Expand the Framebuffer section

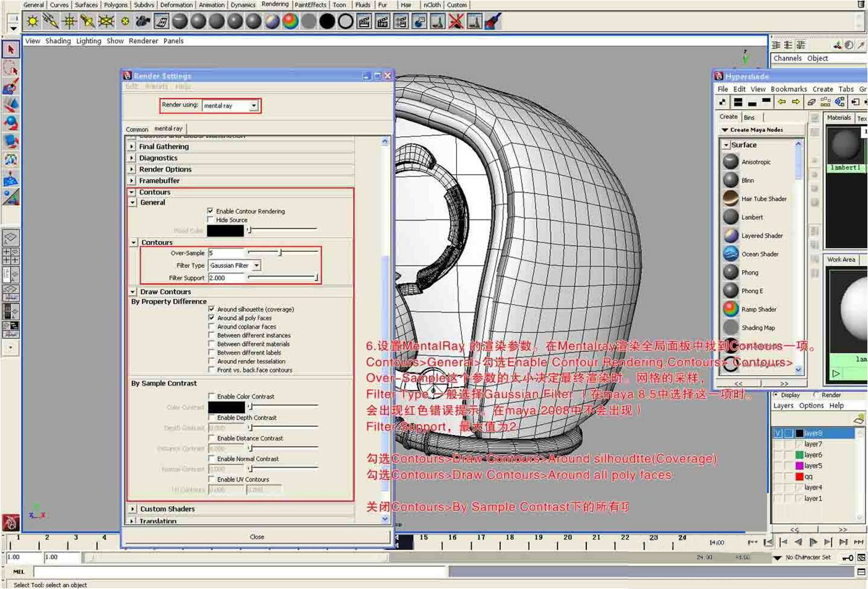point(132,181)
